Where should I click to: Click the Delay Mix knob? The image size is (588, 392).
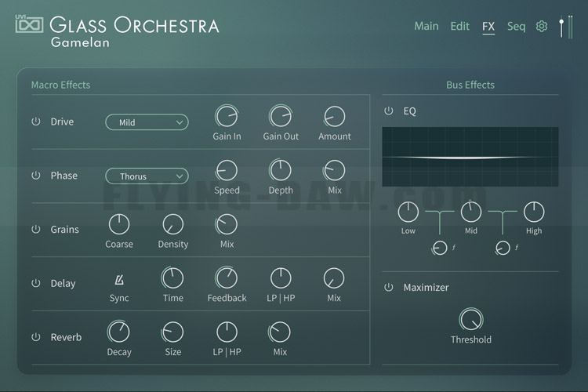click(334, 278)
